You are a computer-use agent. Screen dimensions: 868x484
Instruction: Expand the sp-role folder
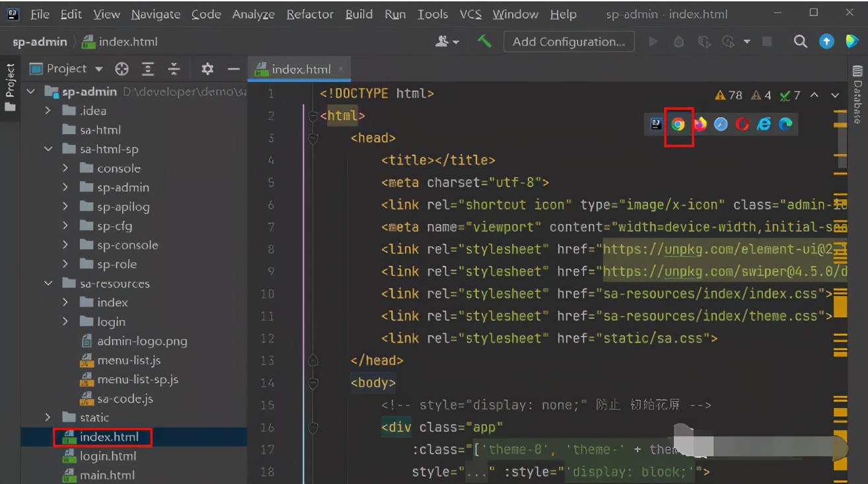click(x=65, y=264)
